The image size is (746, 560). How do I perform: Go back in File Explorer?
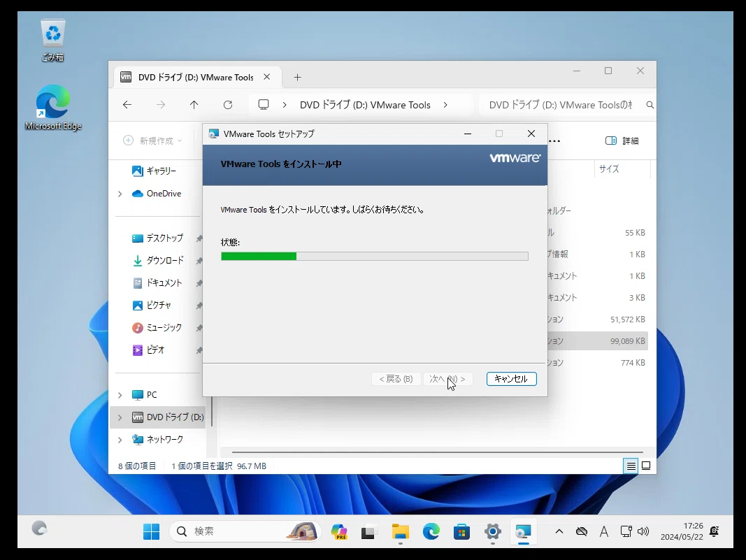click(127, 105)
